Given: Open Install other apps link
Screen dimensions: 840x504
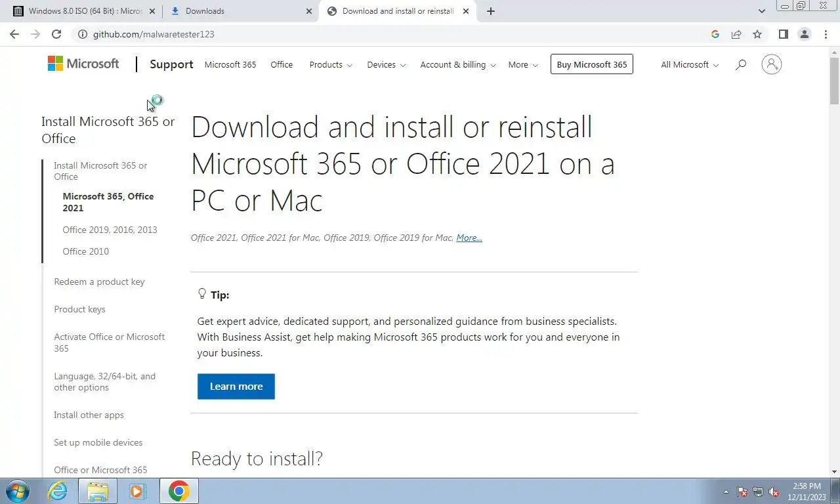Looking at the screenshot, I should [x=89, y=415].
